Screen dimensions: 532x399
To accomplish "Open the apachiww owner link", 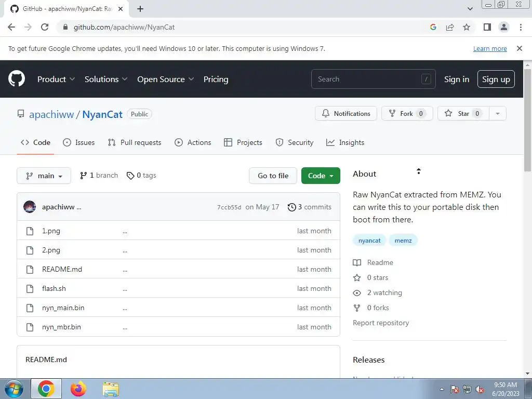I will 51,114.
